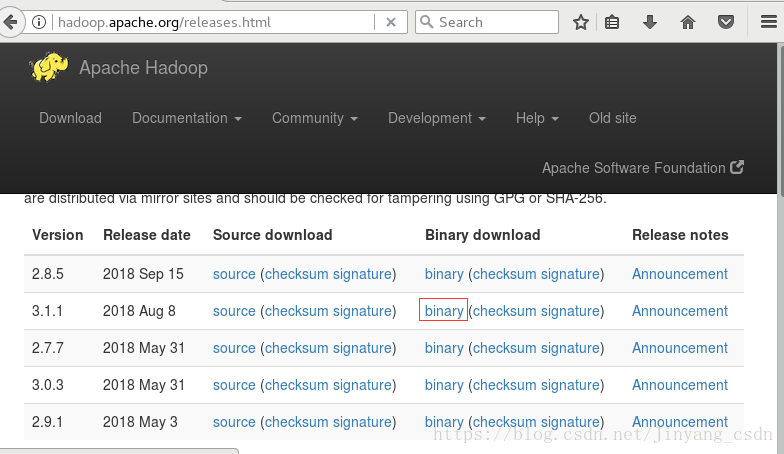Open the Apache Hadoop home title link
784x454 pixels.
tap(143, 68)
